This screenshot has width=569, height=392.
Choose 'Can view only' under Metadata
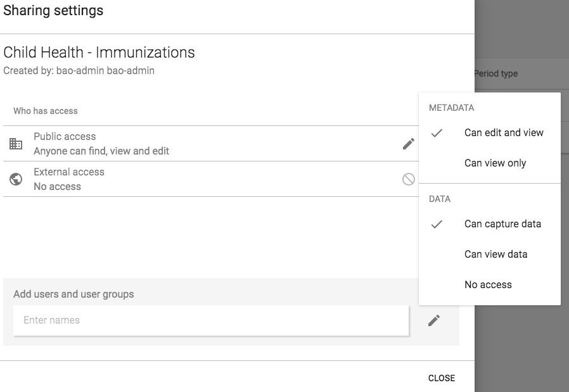495,163
